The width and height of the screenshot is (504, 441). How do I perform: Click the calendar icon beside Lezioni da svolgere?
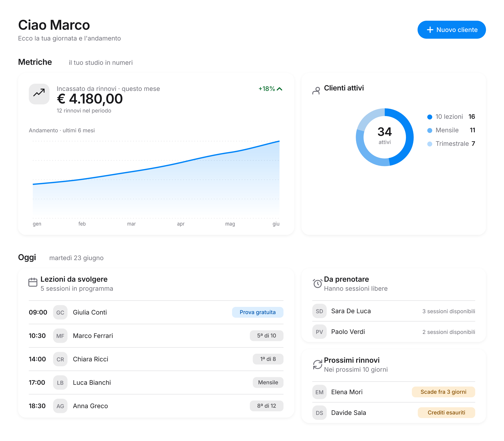click(33, 282)
